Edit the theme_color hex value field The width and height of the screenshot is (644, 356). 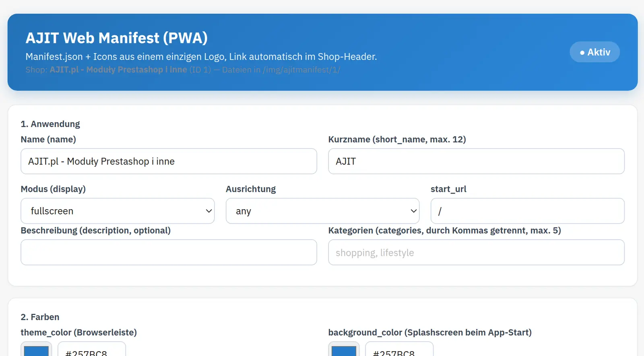coord(92,349)
